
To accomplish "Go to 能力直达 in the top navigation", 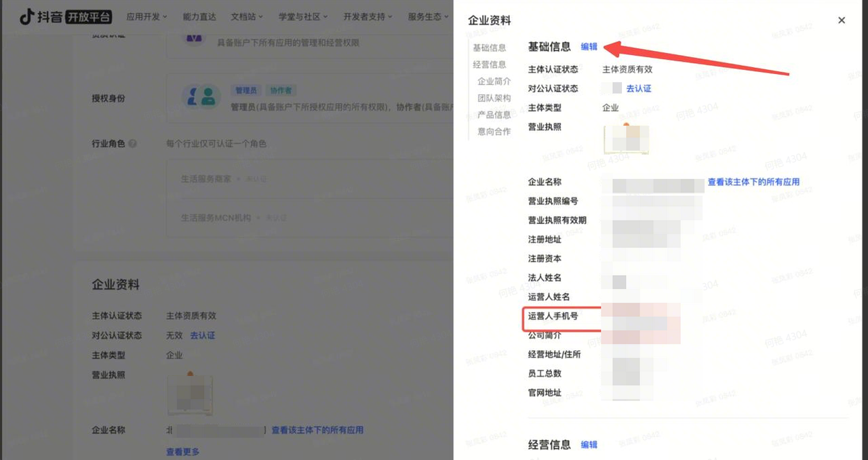I will [x=199, y=17].
